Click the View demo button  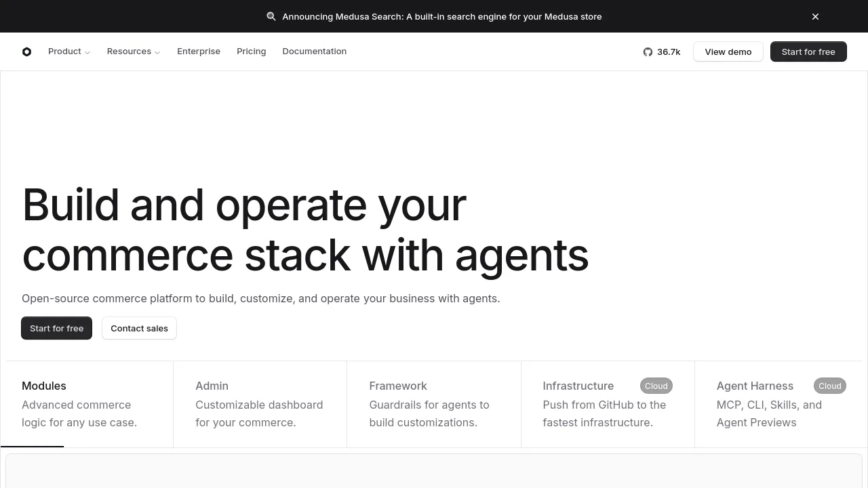(728, 52)
